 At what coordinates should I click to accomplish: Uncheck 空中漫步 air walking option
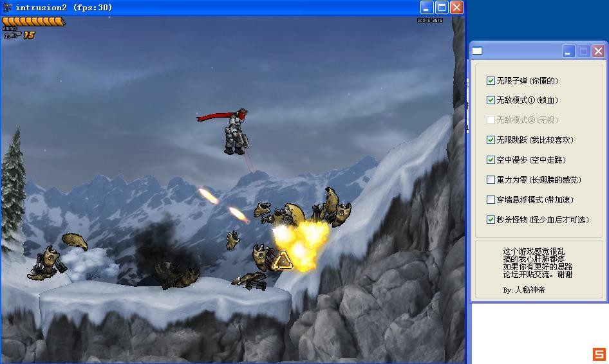(491, 160)
